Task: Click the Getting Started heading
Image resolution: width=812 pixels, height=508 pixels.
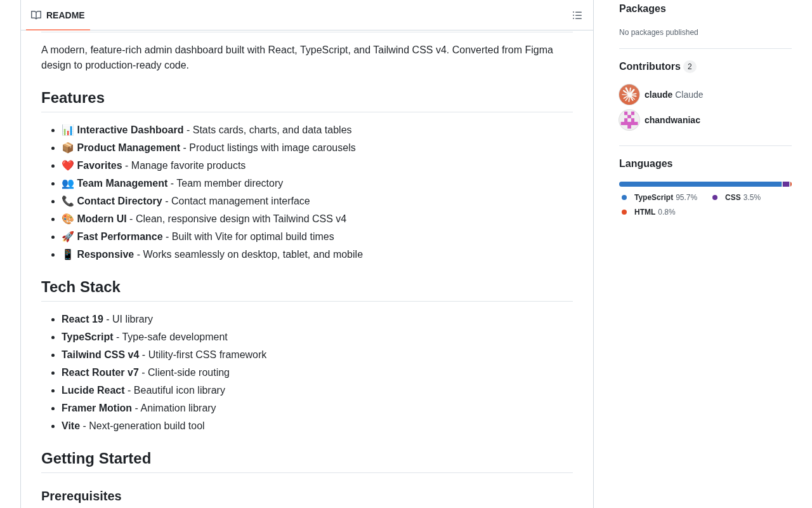Action: tap(96, 458)
